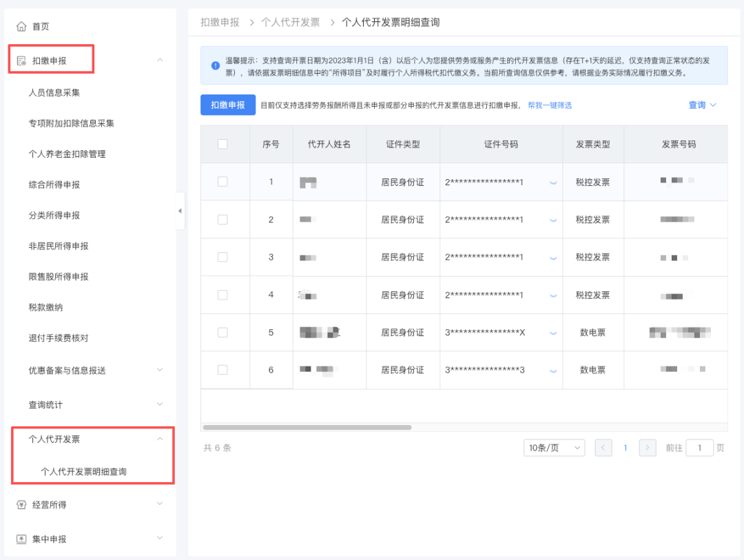Open 综合所得申报 in the sidebar

[x=54, y=185]
